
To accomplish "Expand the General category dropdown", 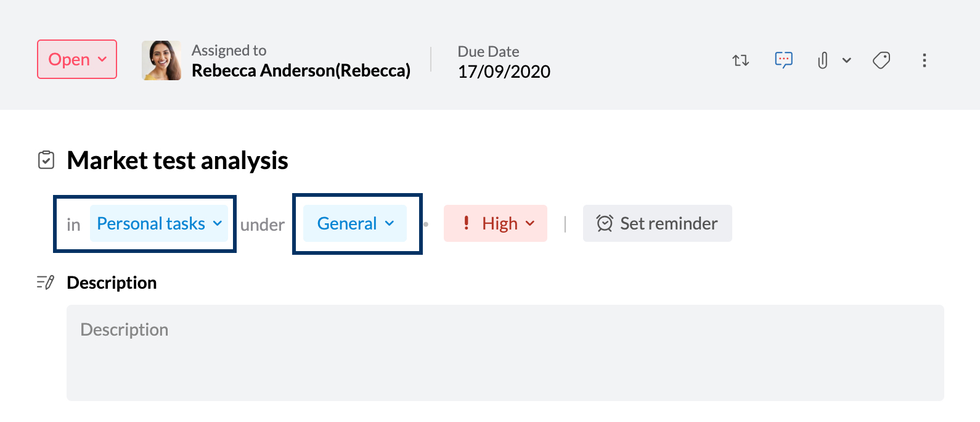I will tap(355, 223).
